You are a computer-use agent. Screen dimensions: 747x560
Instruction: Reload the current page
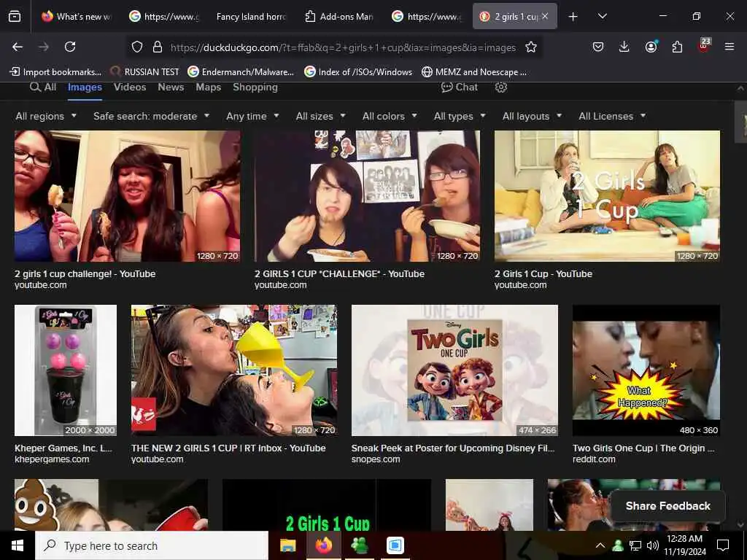(70, 47)
